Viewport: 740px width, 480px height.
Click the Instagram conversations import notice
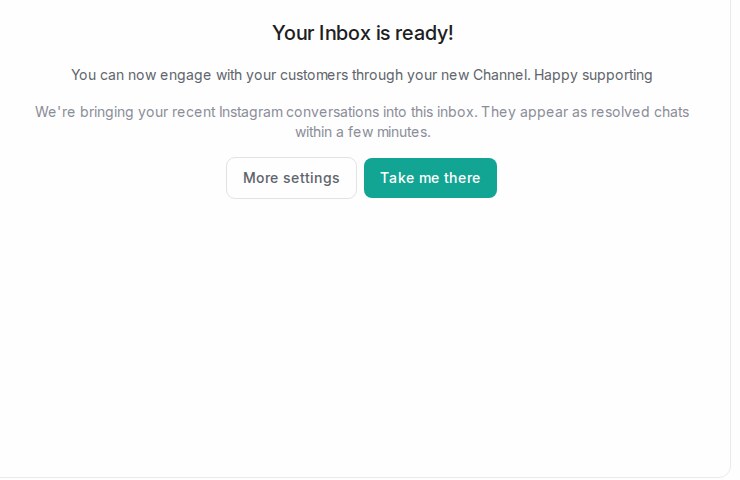coord(362,122)
